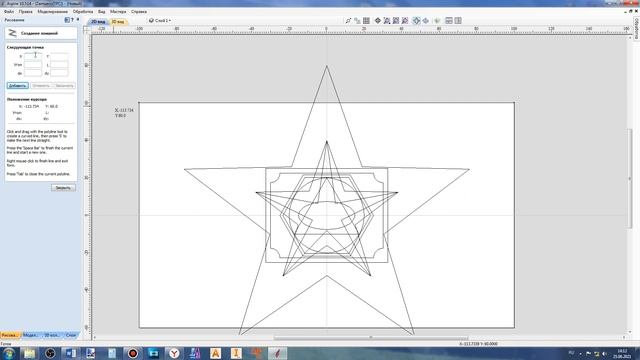Click the polyline tool icon in drawing panel
This screenshot has height=360, width=640.
click(13, 33)
